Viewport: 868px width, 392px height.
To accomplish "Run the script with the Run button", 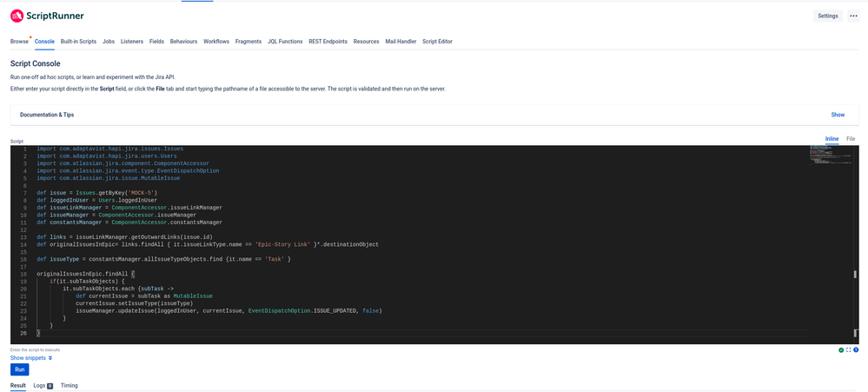I will tap(19, 369).
